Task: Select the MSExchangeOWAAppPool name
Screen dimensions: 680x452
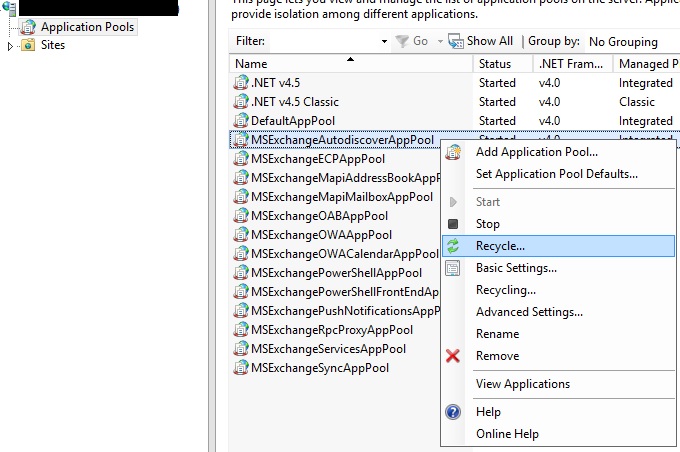Action: (321, 235)
